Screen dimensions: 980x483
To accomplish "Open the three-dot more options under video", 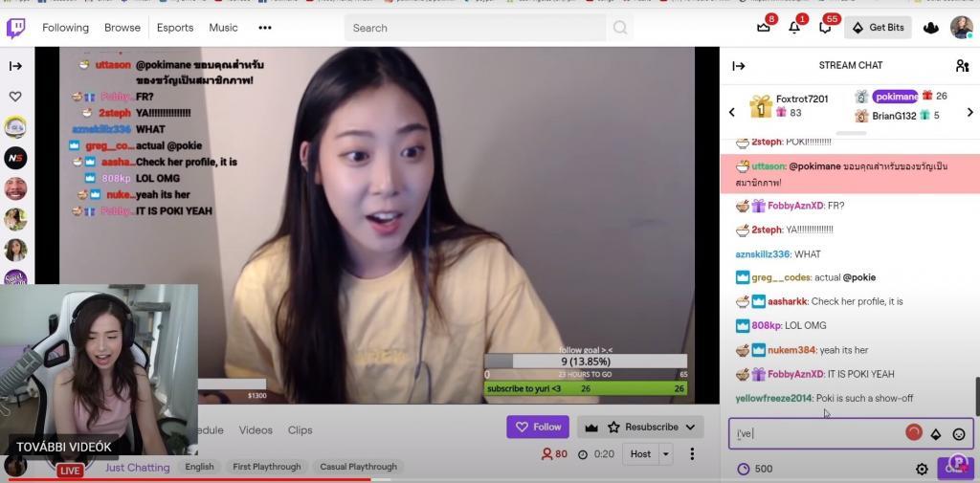I will pos(692,454).
